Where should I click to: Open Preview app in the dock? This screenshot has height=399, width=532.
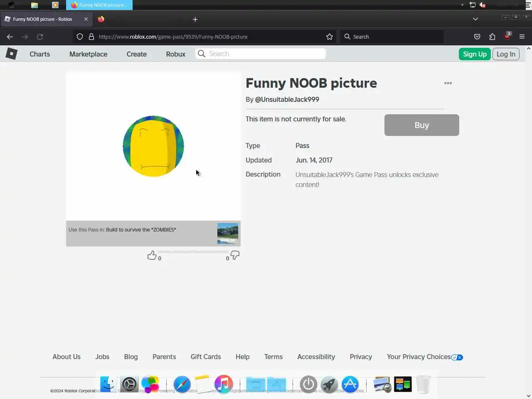coord(382,384)
